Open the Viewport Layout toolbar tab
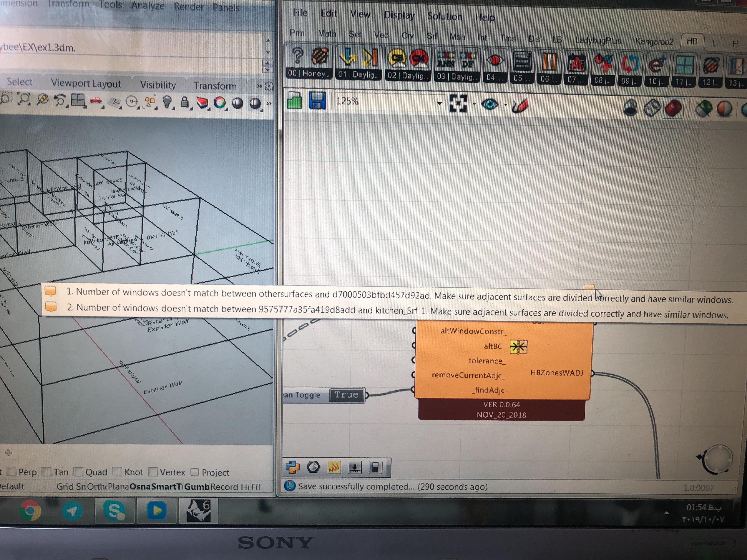747x560 pixels. (x=86, y=83)
